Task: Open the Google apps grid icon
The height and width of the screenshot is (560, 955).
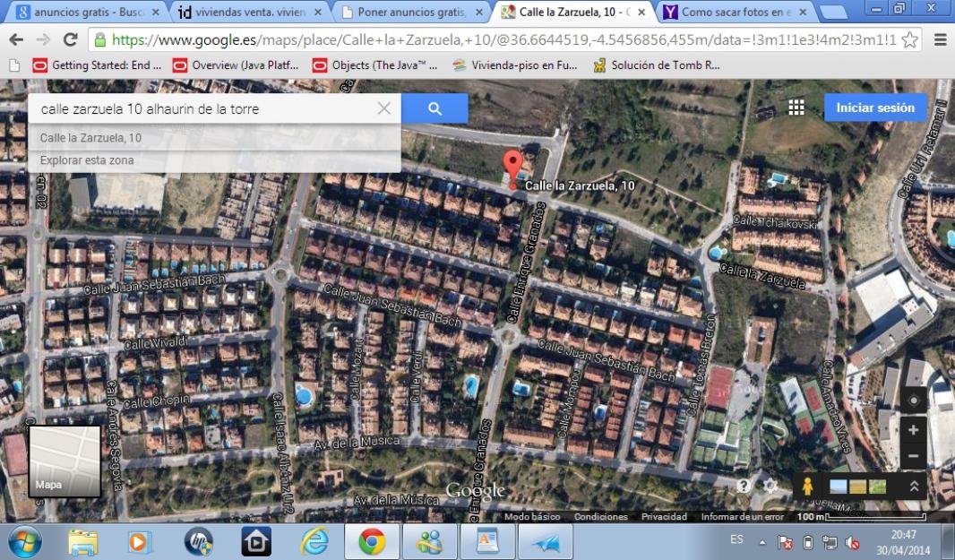Action: (796, 108)
